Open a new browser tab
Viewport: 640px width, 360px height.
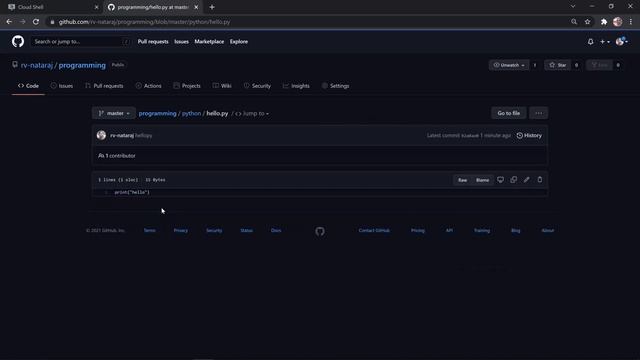click(212, 7)
